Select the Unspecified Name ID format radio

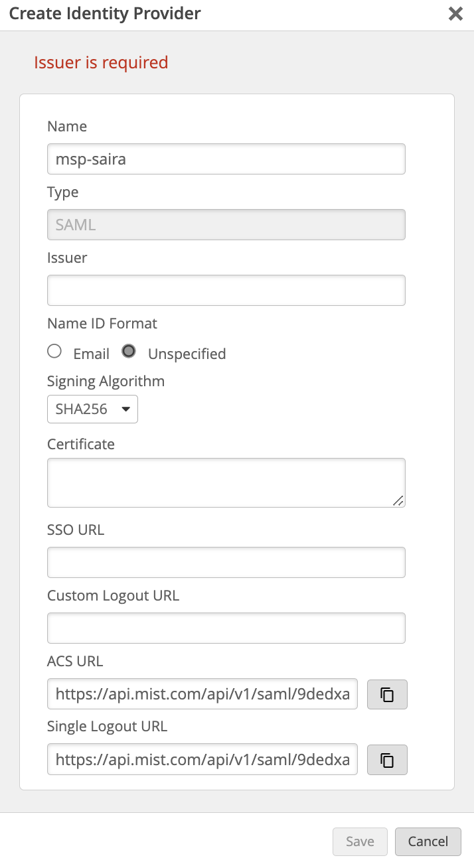[x=129, y=352]
